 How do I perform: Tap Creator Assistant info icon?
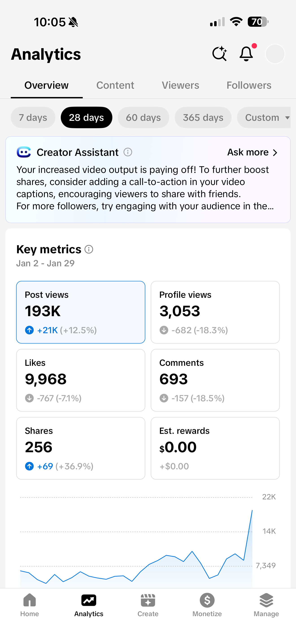[x=128, y=152]
